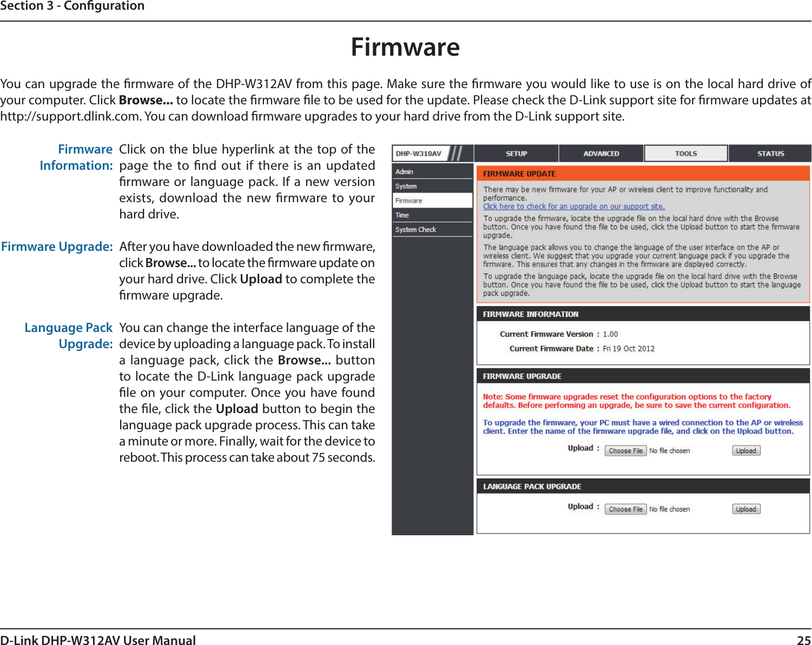Open the ADVANCED tab
The height and width of the screenshot is (645, 812).
[x=601, y=154]
